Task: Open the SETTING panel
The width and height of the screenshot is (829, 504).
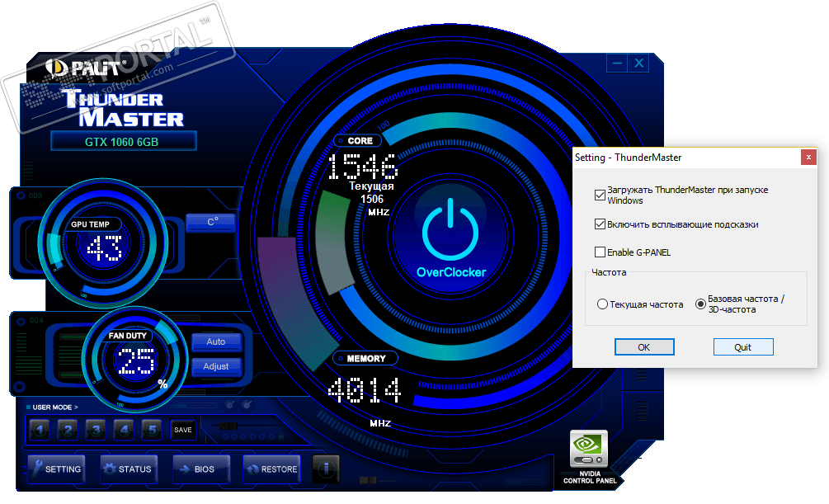Action: pyautogui.click(x=56, y=469)
